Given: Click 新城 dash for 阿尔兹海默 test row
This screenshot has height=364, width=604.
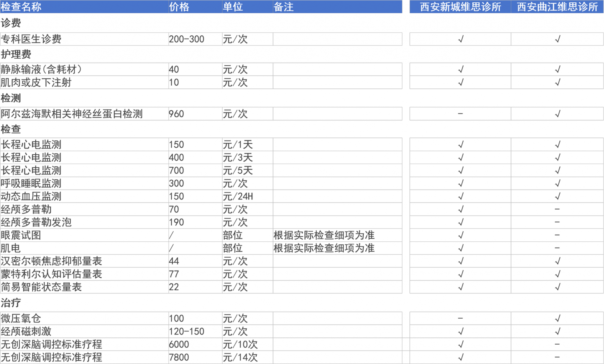Looking at the screenshot, I should 460,113.
